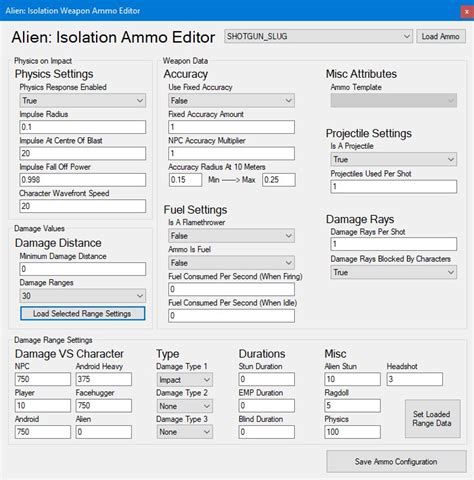Click Set Loaded Range Data button

coord(432,419)
